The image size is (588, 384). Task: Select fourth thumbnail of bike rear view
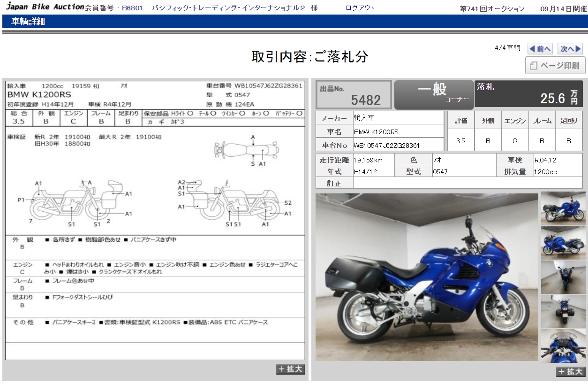pyautogui.click(x=563, y=311)
